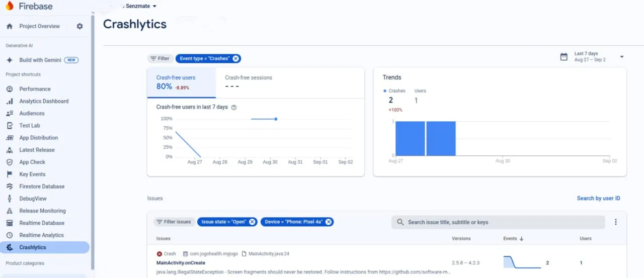Viewport: 644px width, 278px height.
Task: Open Performance in sidebar
Action: click(x=35, y=89)
